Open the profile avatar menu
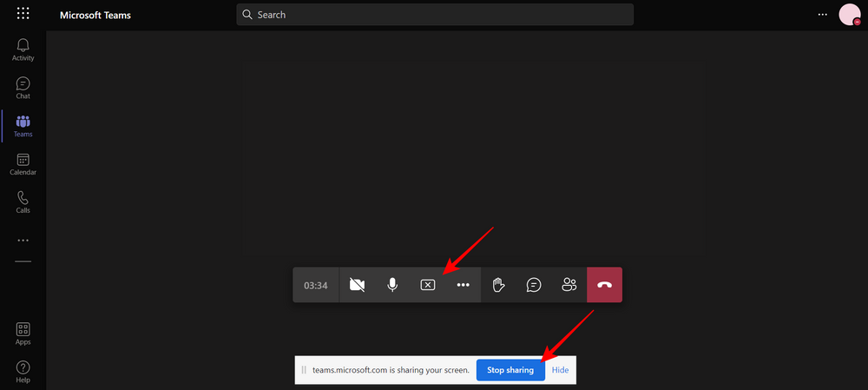 point(849,15)
